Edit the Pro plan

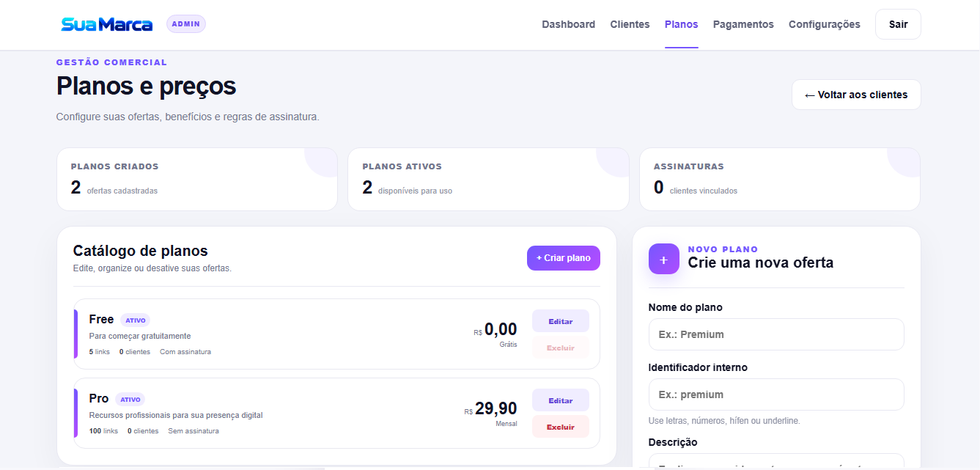point(561,400)
